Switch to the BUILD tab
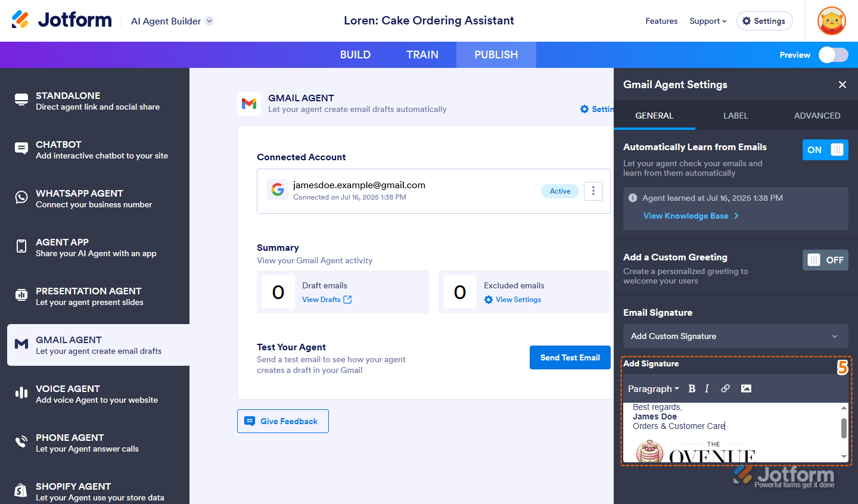858x504 pixels. coord(355,55)
